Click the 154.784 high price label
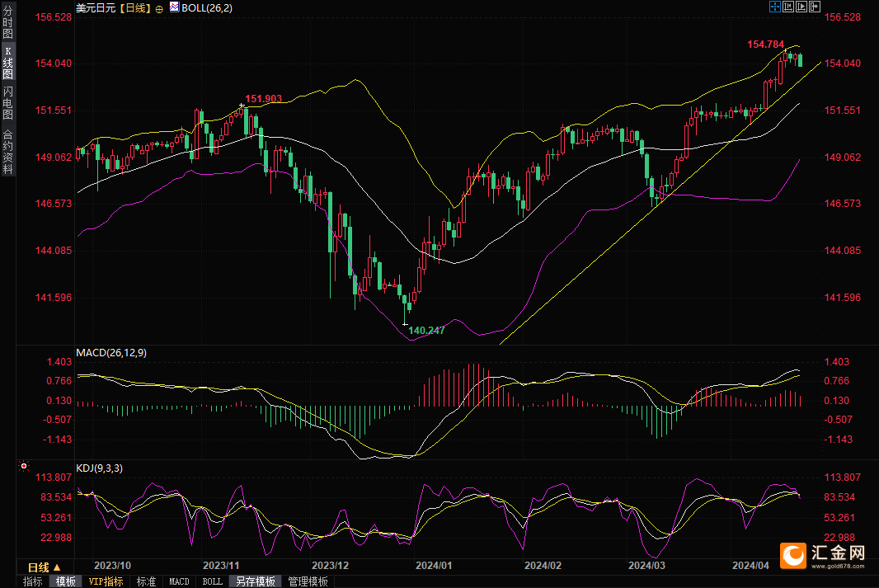 tap(766, 45)
